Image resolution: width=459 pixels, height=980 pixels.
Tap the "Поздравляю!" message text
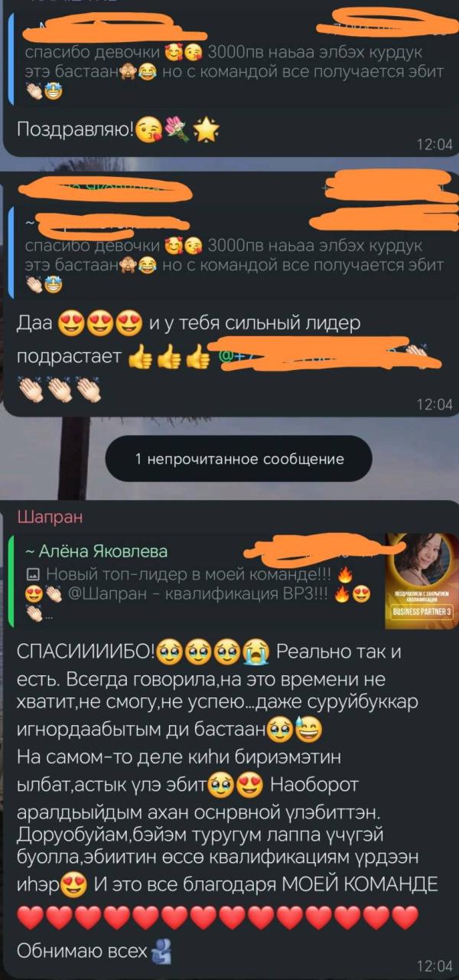click(x=75, y=131)
